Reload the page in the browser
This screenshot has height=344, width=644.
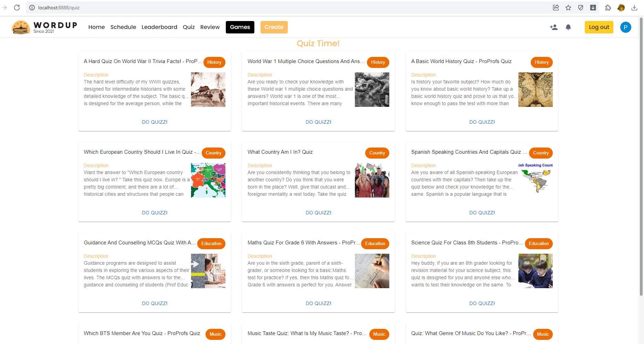point(17,8)
